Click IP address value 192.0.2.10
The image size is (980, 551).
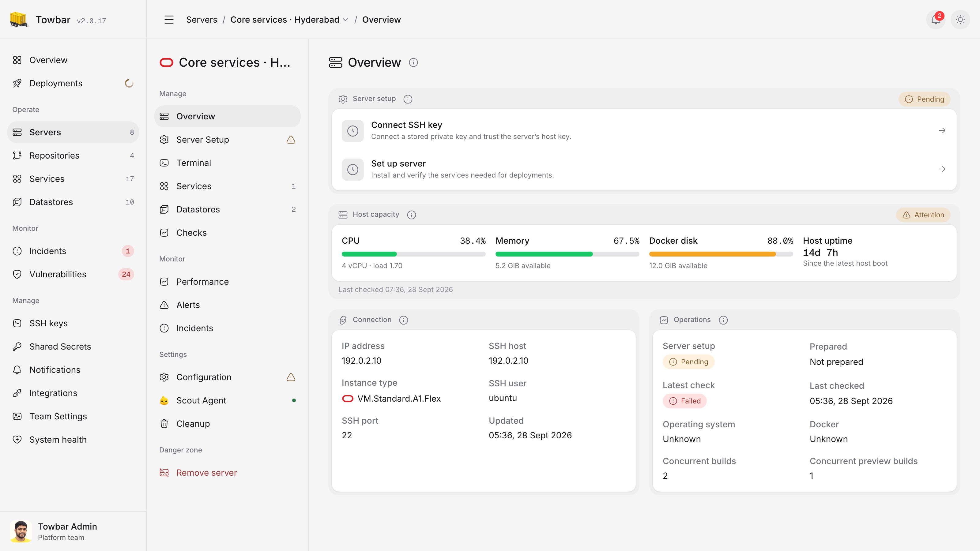[361, 361]
